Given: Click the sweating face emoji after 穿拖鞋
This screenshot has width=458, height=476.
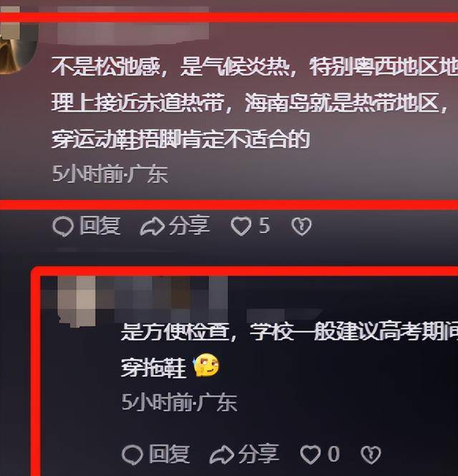Looking at the screenshot, I should 206,365.
